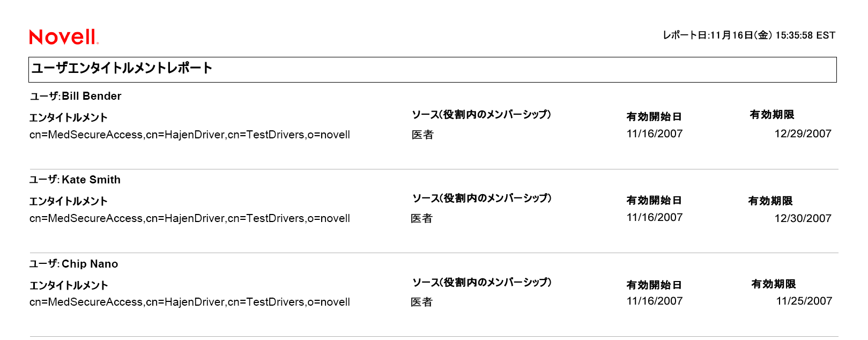The image size is (868, 340).
Task: Click Bill Bender's MedSecureAccess entitlement entry
Action: (x=189, y=135)
